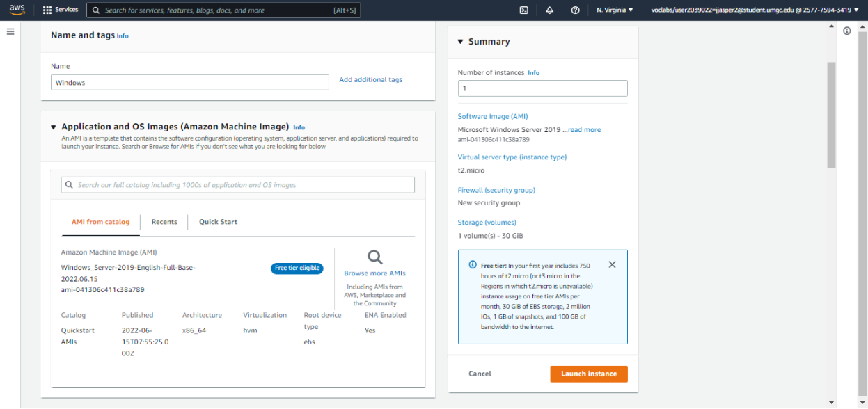Screen dimensions: 868x409
Task: Switch to the Quick Start tab
Action: tap(218, 222)
